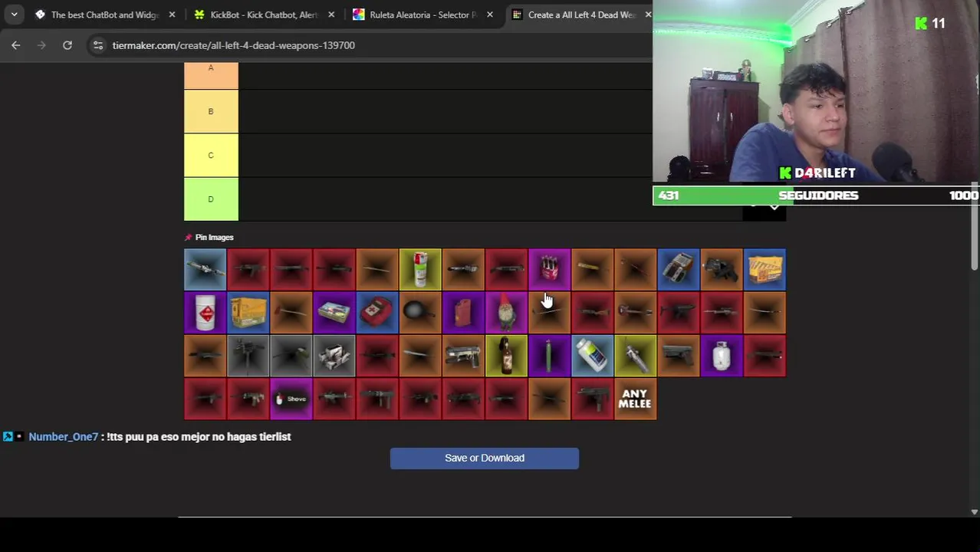
Task: Select the white explosive barrel image
Action: (x=206, y=313)
